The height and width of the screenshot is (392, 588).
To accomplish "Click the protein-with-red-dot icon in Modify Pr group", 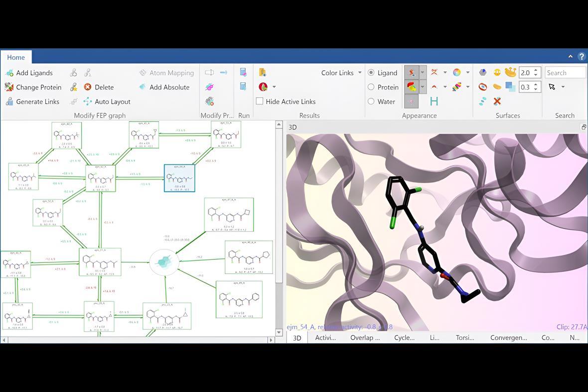I will point(210,101).
